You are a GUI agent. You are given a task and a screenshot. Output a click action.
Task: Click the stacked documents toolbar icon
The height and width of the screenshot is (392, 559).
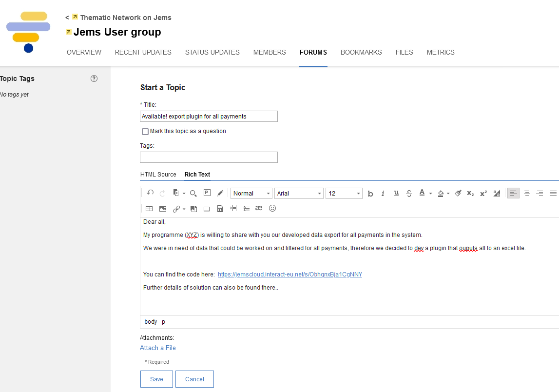(193, 209)
